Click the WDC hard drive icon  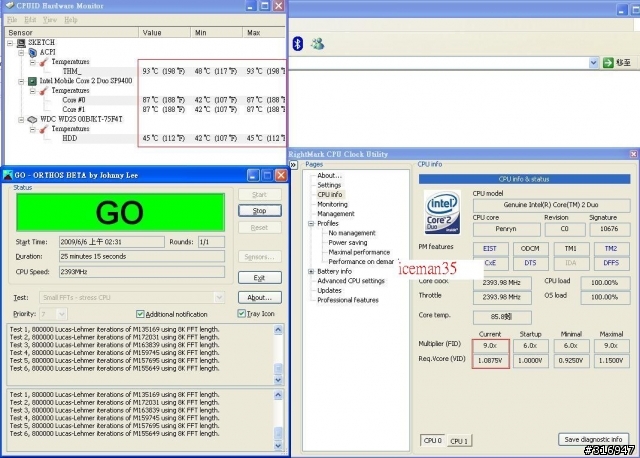pyautogui.click(x=32, y=120)
